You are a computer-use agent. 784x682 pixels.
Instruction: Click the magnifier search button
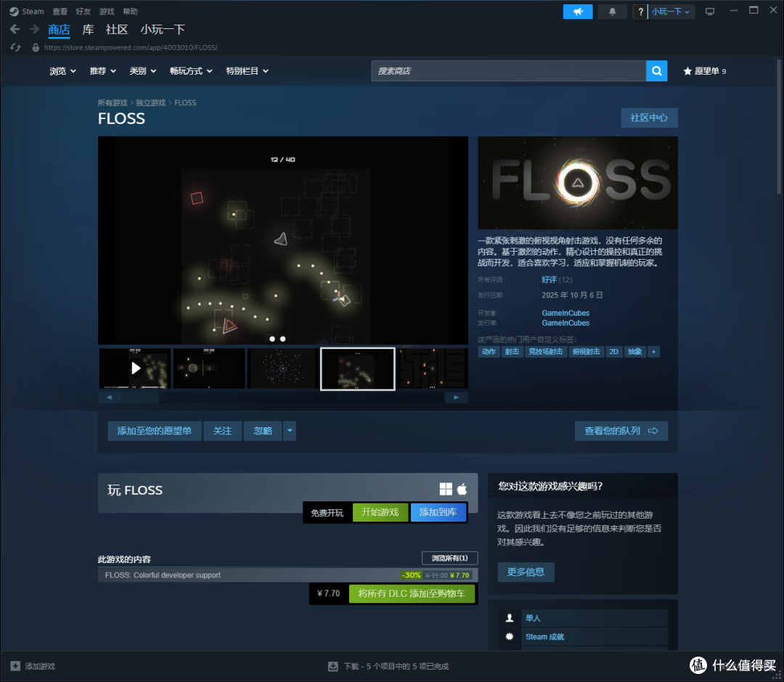[x=656, y=71]
